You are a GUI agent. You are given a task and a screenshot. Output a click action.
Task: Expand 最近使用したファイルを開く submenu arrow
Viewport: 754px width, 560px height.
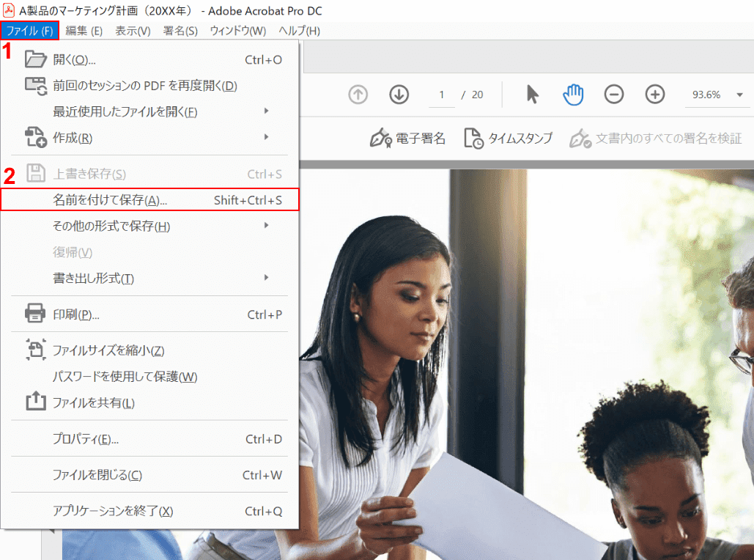(267, 111)
